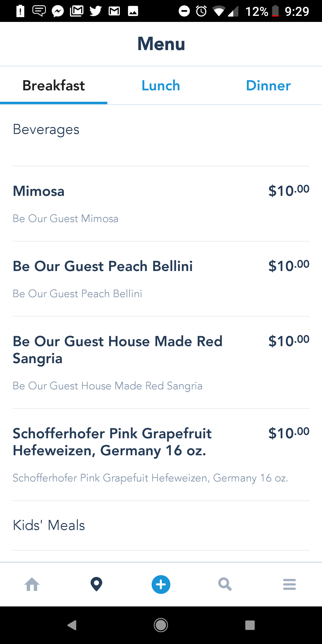Tap the Beverages section header
Viewport: 322px width, 644px height.
(46, 129)
